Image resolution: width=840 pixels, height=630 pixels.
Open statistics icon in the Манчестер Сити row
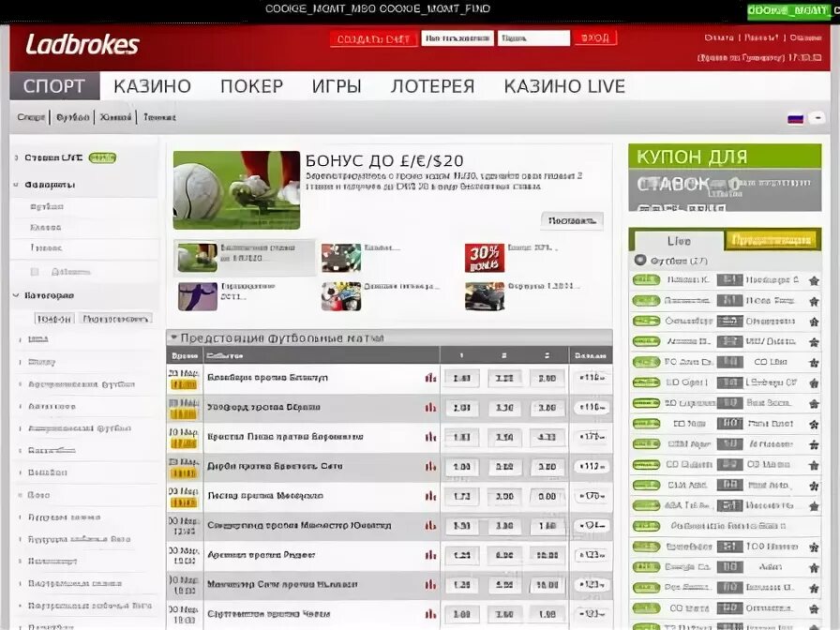(430, 584)
